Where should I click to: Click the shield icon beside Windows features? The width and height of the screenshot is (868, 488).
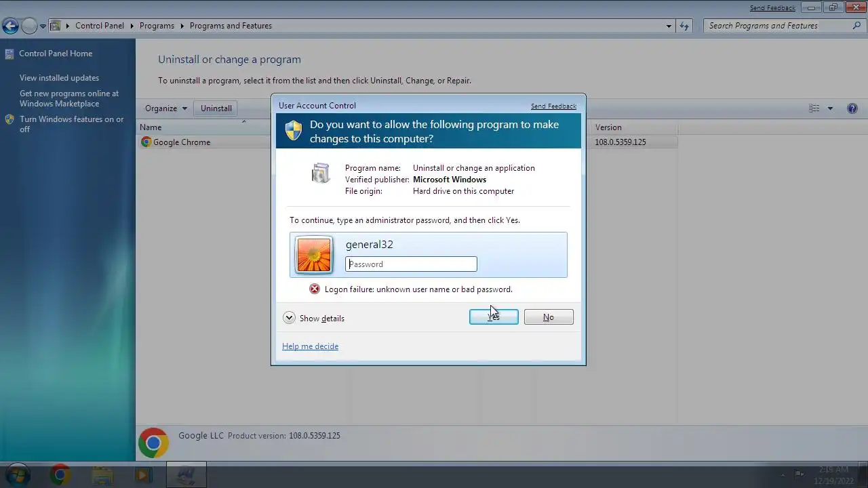[9, 119]
